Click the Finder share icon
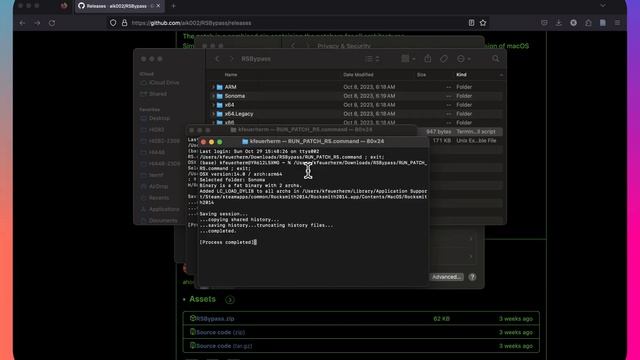 click(428, 59)
